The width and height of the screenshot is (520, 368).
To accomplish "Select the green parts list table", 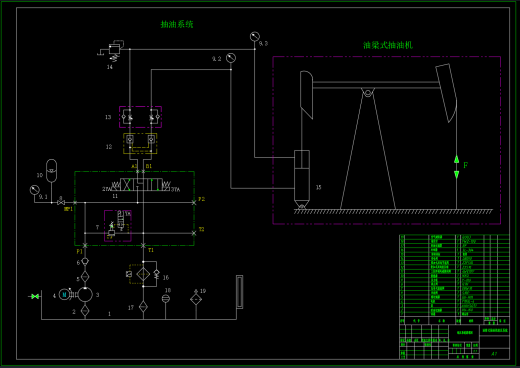I will pos(454,275).
